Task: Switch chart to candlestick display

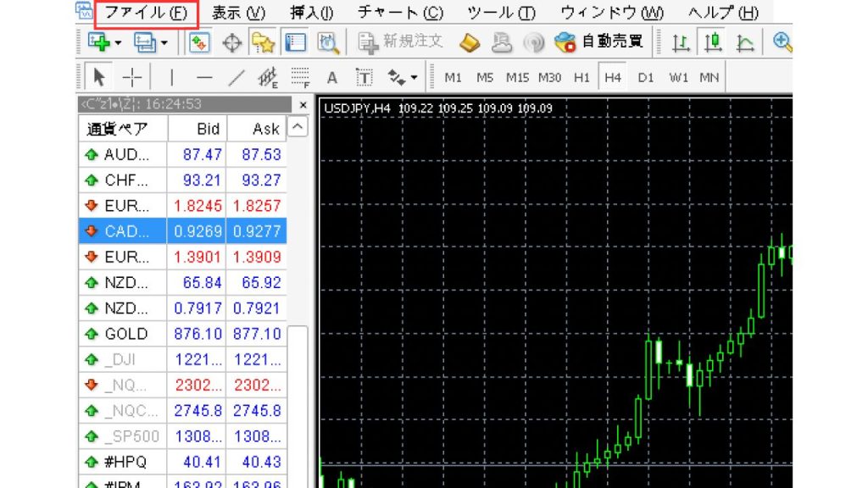Action: (712, 42)
